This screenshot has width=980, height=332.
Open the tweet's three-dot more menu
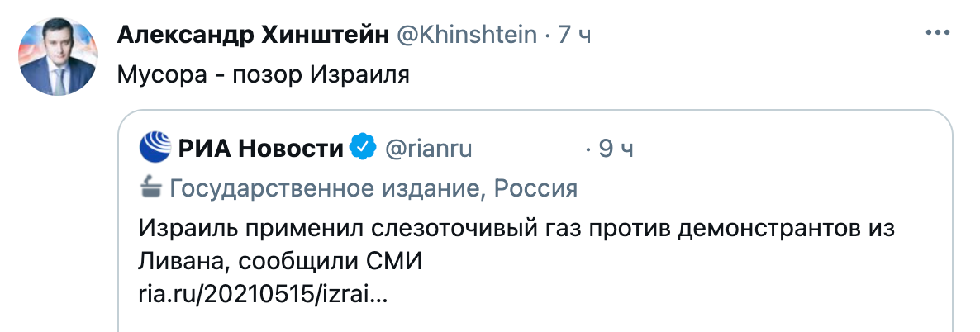pyautogui.click(x=938, y=35)
